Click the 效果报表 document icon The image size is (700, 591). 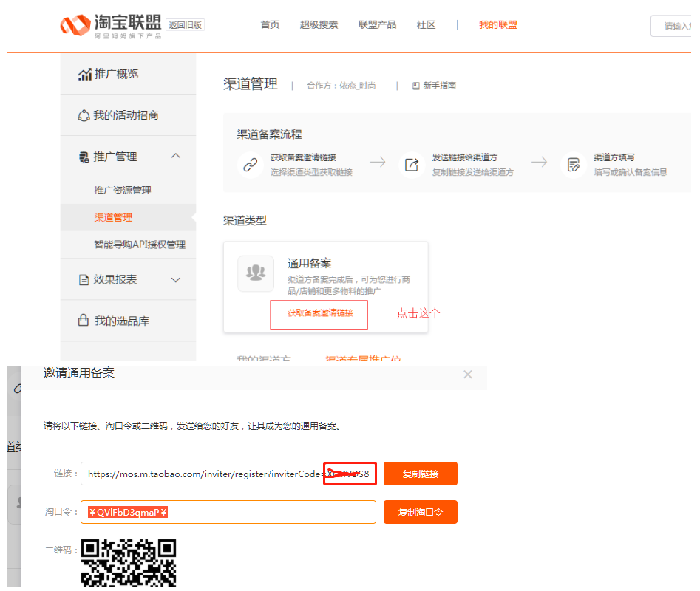pos(84,280)
